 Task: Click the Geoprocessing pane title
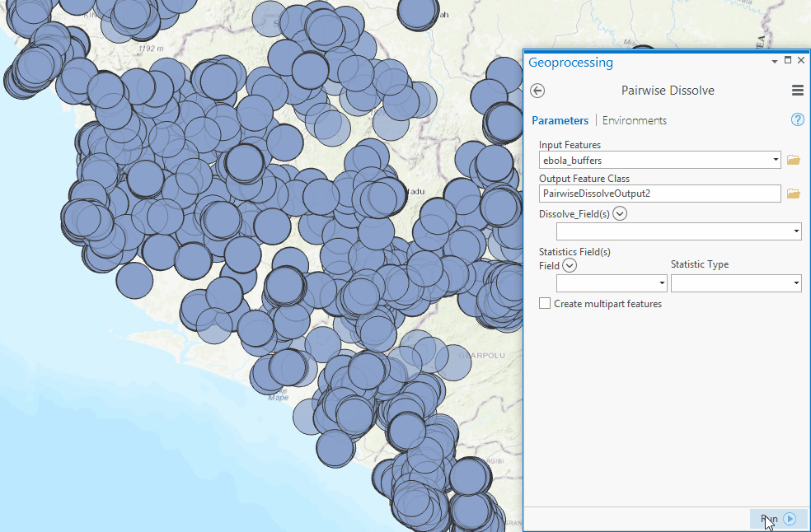point(570,63)
